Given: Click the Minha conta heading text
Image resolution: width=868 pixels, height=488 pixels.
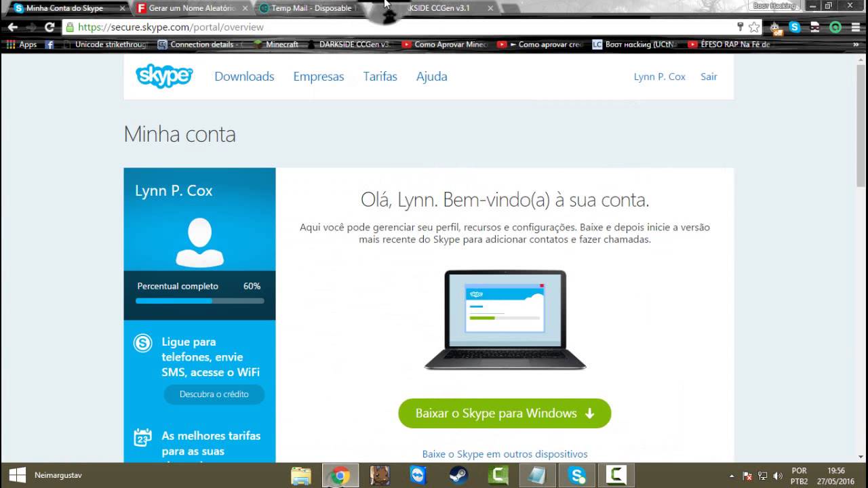Looking at the screenshot, I should pos(180,134).
